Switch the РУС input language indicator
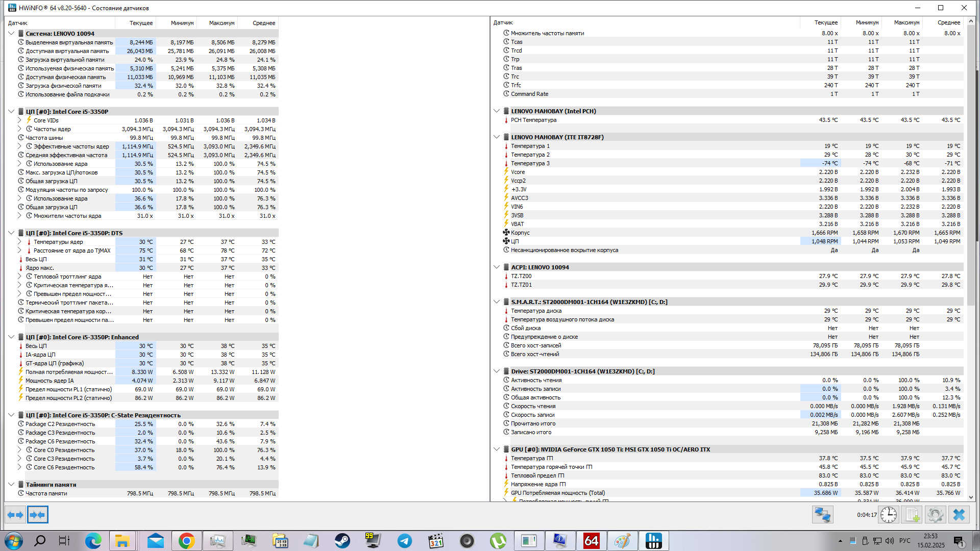 (x=905, y=541)
